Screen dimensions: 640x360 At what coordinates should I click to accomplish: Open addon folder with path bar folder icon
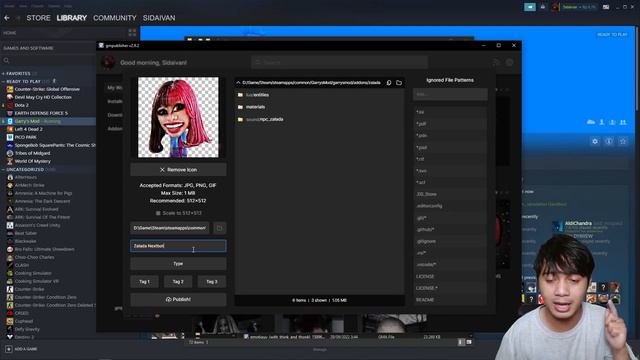(399, 82)
